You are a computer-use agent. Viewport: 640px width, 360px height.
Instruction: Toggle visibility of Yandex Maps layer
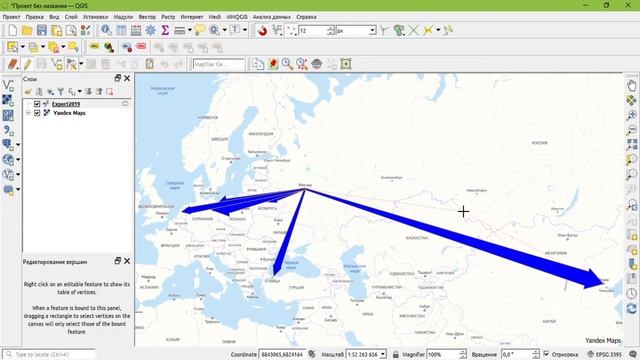[37, 113]
